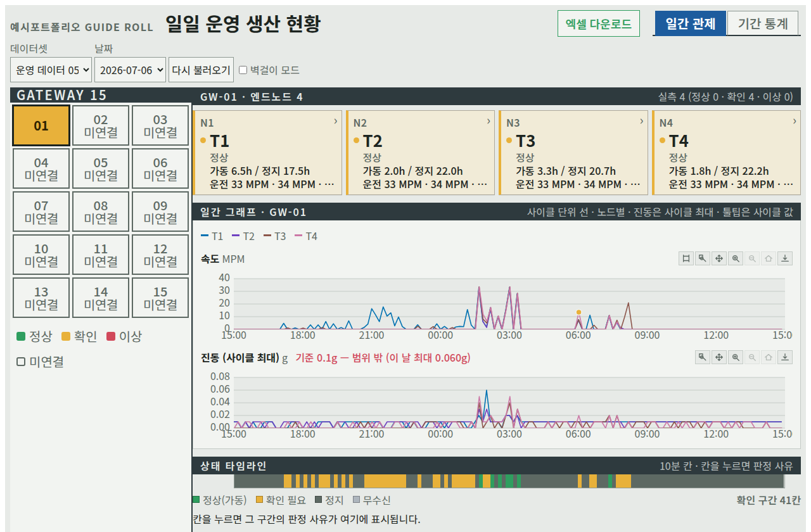This screenshot has width=811, height=532.
Task: Zoom out on the speed MPM chart
Action: [x=752, y=258]
